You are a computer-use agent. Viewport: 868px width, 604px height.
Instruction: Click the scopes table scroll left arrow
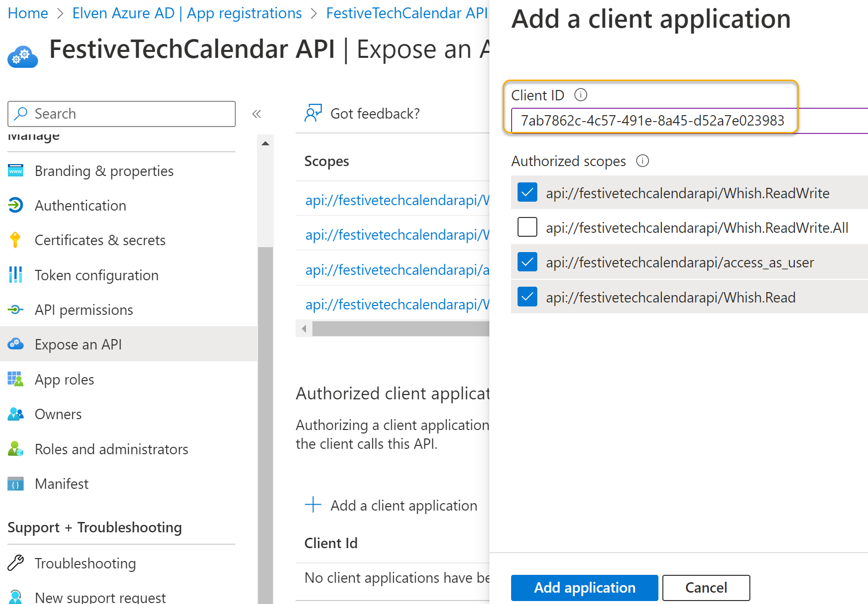pos(304,329)
